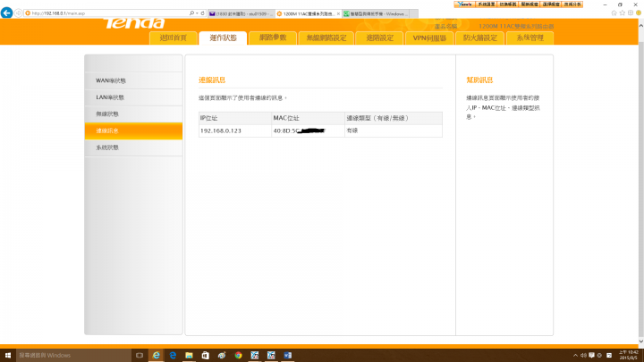This screenshot has width=644, height=362.
Task: Open WAN埠狀態 in the sidebar
Action: click(x=133, y=80)
